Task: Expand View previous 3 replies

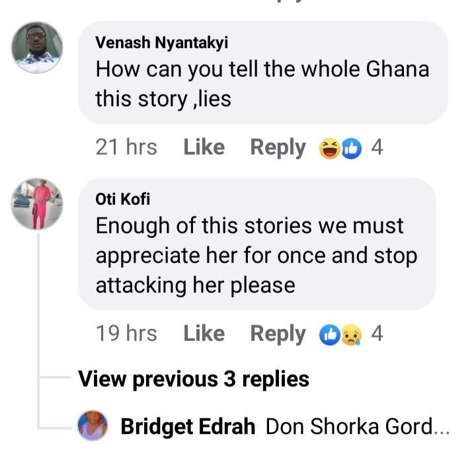Action: tap(194, 379)
